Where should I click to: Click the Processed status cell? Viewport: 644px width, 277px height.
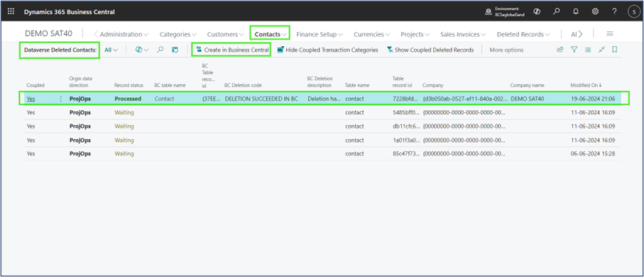coord(128,99)
